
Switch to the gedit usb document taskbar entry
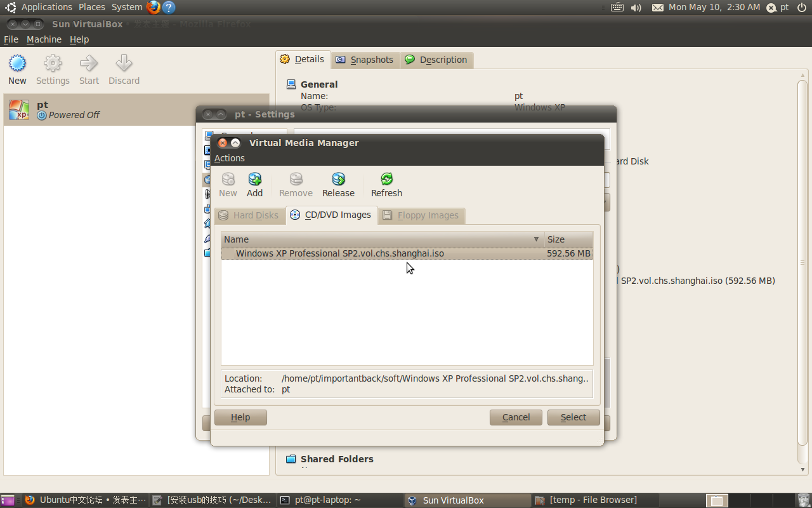pos(213,500)
